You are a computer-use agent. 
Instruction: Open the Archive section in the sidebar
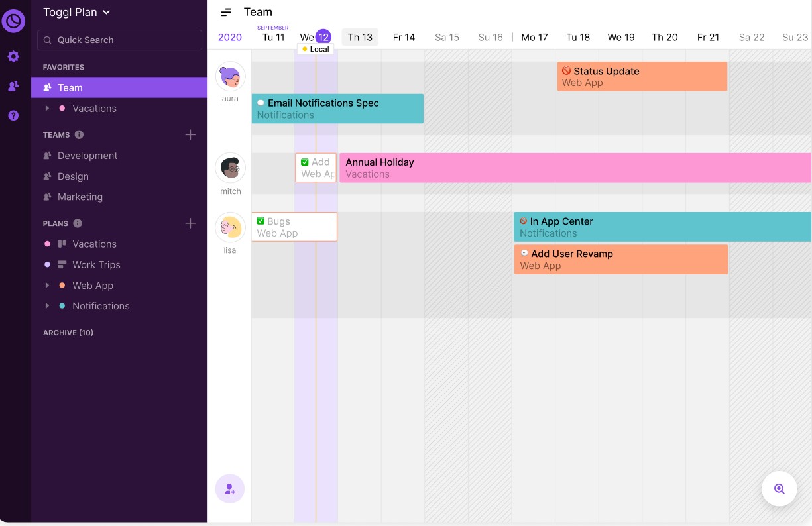68,332
